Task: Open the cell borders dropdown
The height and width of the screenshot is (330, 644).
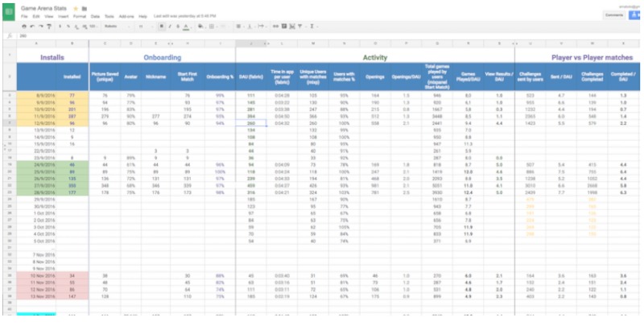Action: [213, 27]
